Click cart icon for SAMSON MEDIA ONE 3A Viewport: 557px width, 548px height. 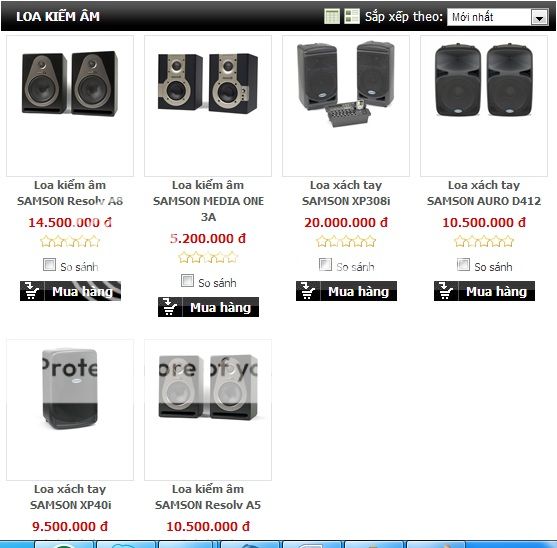coord(170,307)
